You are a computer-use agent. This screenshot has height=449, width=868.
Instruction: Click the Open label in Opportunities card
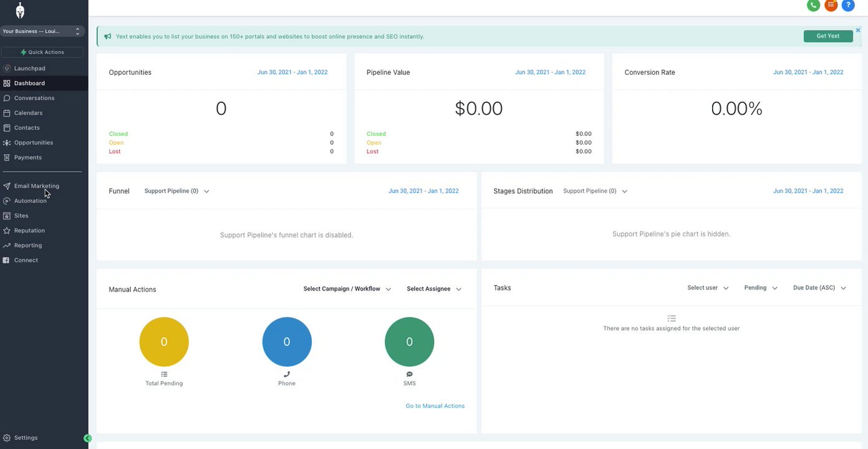[x=116, y=143]
